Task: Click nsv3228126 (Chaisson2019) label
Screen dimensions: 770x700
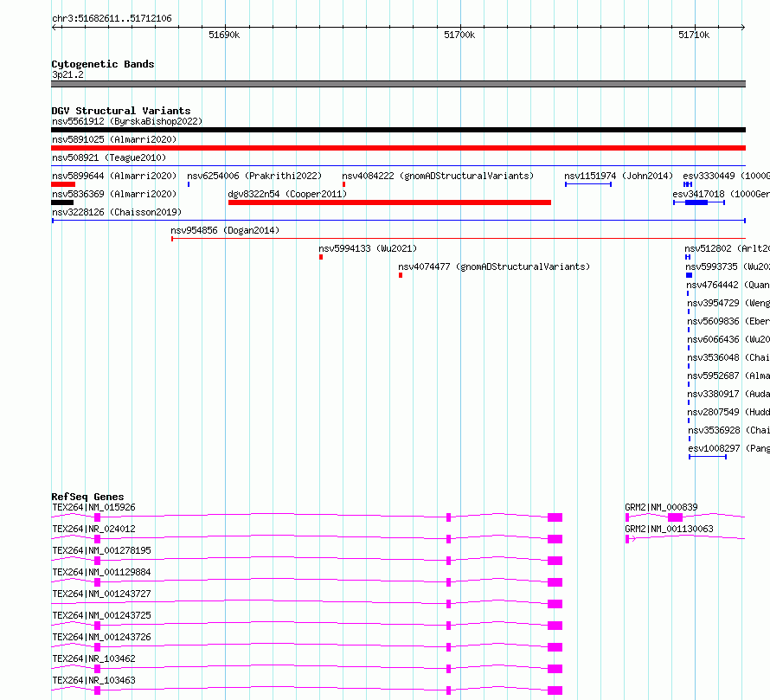Action: tap(117, 212)
